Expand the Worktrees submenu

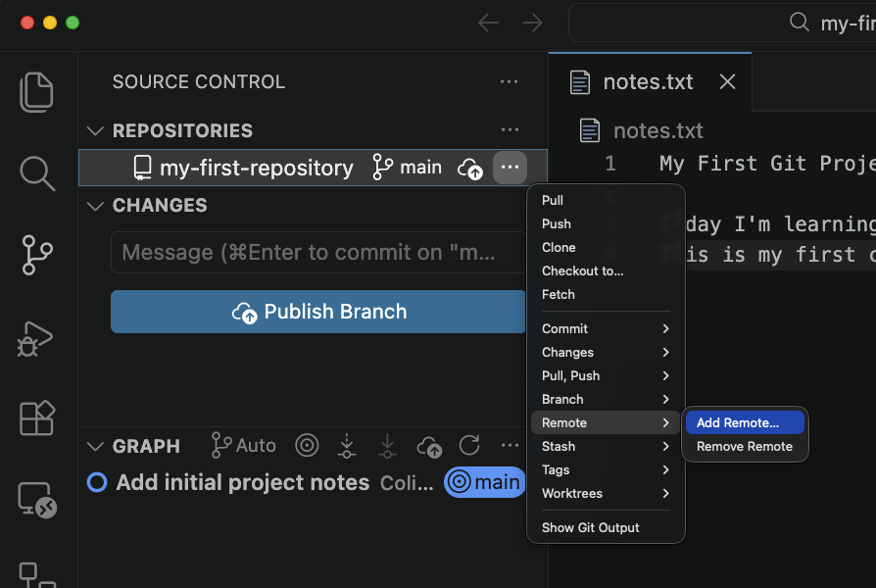tap(606, 493)
